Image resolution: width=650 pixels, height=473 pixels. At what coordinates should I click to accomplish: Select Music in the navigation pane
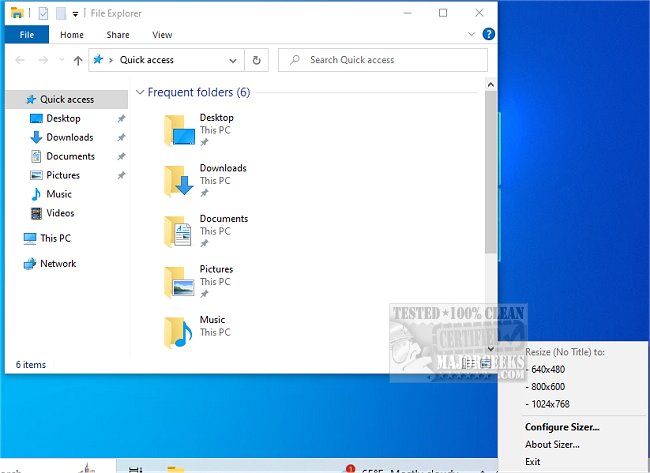[59, 194]
